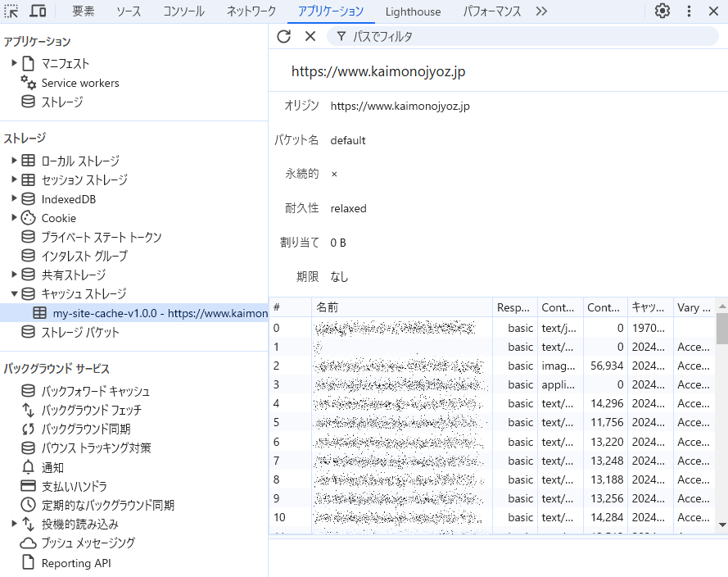Open DevTools settings gear

pos(662,11)
